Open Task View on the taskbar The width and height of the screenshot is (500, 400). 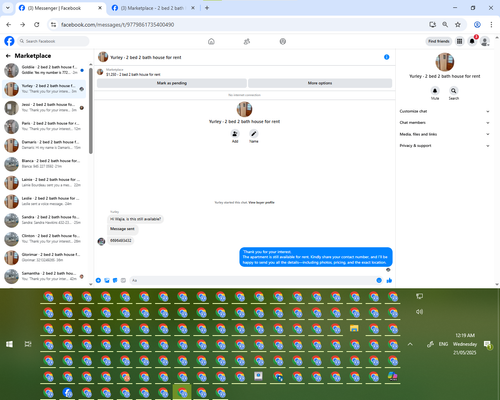pos(28,344)
